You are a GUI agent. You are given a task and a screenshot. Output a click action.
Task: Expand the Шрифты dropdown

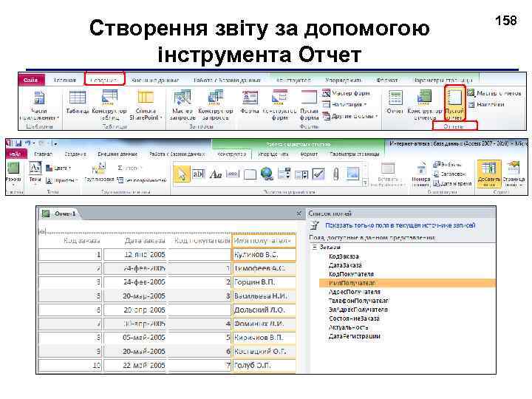(x=62, y=180)
